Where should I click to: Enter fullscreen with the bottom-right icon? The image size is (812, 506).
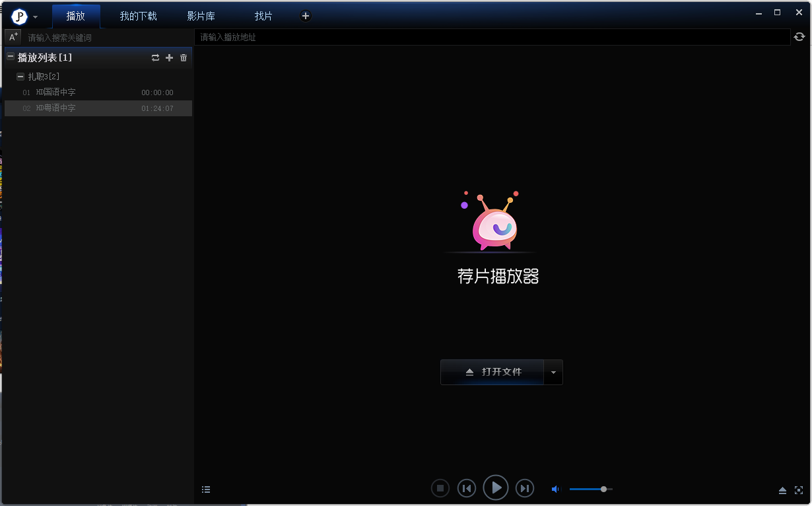pyautogui.click(x=799, y=490)
